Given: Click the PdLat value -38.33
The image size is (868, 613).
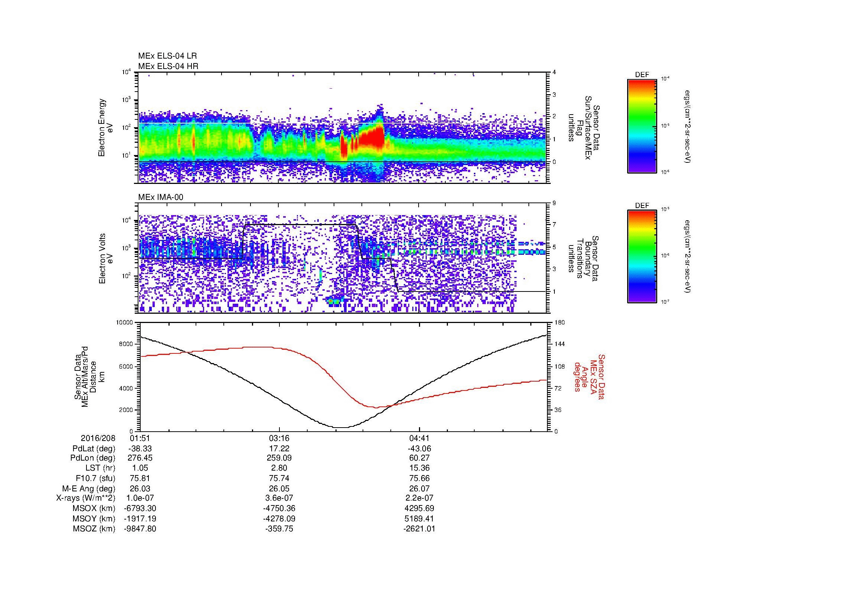Looking at the screenshot, I should click(140, 449).
